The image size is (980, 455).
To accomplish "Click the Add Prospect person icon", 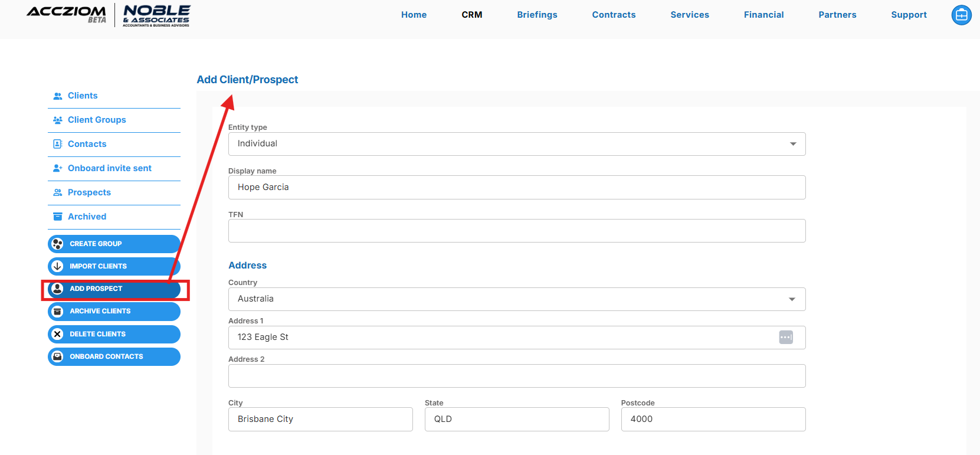I will (x=57, y=289).
